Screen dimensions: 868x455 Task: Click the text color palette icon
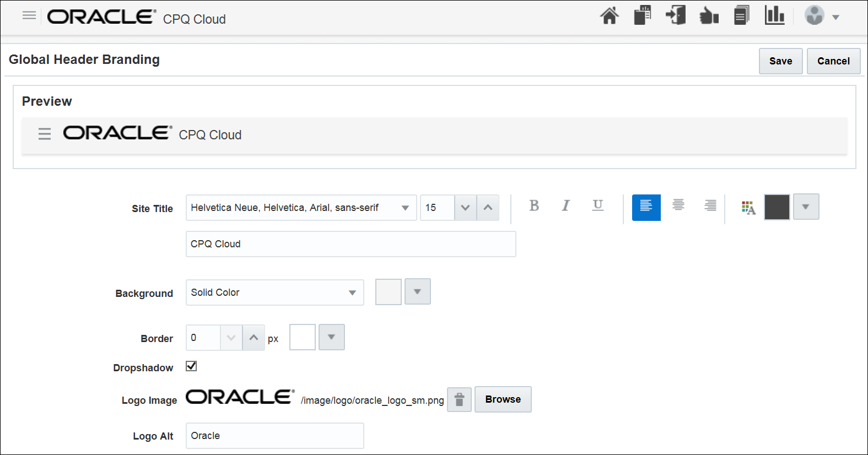748,208
